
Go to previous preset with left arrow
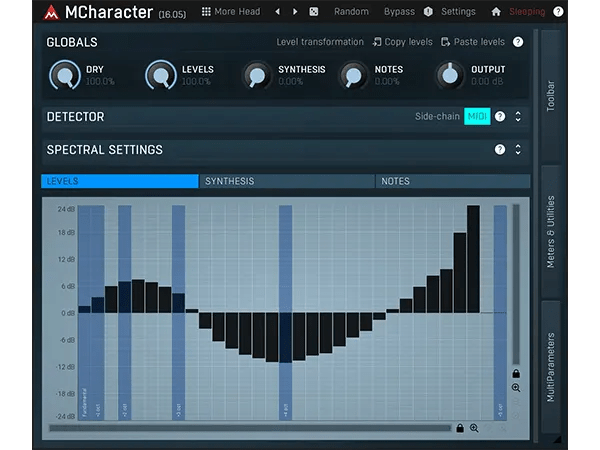(277, 11)
